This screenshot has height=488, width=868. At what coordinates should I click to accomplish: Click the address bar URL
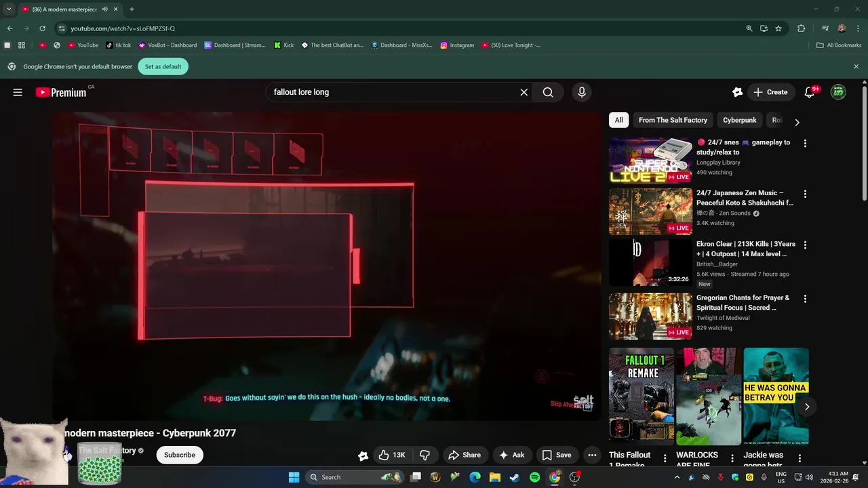[x=123, y=28]
